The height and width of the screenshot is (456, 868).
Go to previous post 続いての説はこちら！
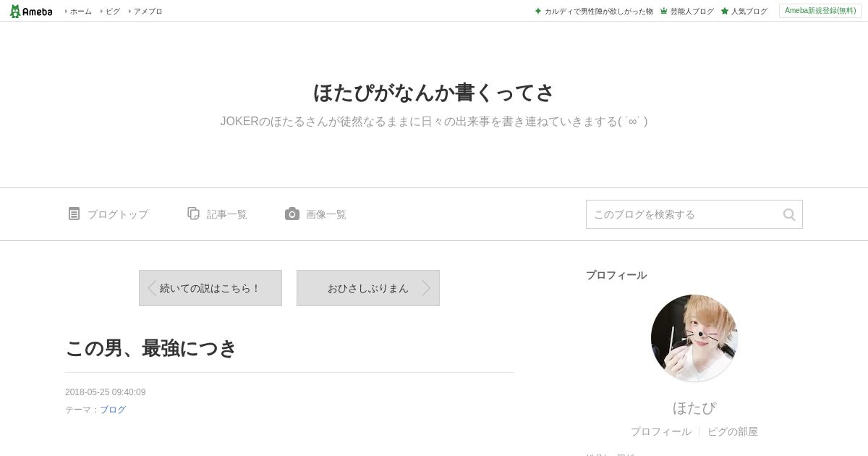point(210,288)
